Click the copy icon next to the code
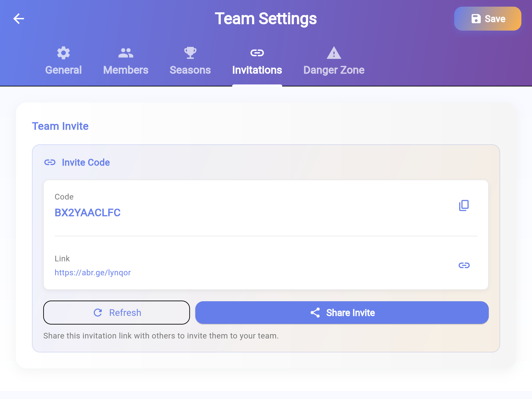Image resolution: width=532 pixels, height=399 pixels. pyautogui.click(x=464, y=205)
